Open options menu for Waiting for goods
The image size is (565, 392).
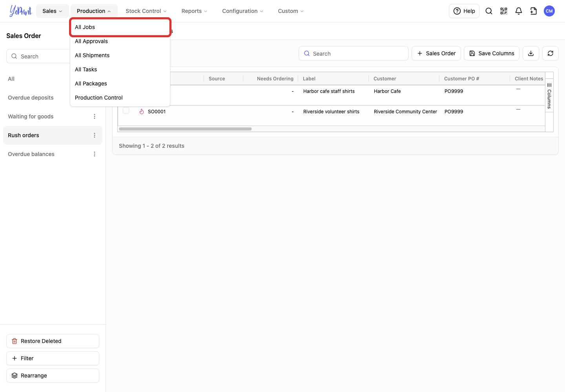95,116
